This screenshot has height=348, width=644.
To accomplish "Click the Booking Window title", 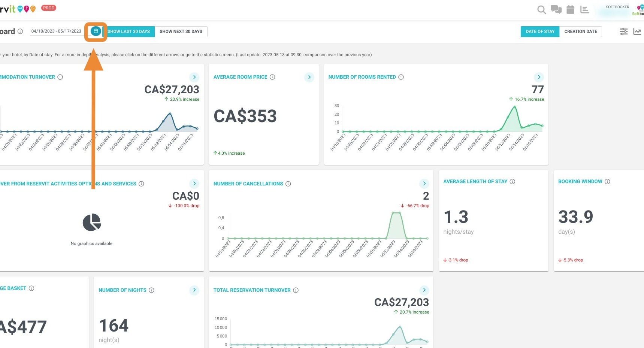I will 580,181.
